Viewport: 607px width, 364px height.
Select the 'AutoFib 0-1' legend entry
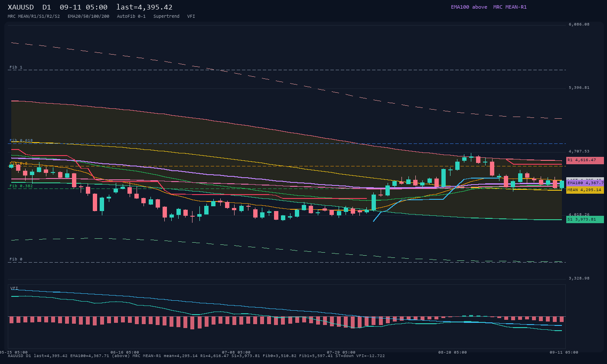click(x=131, y=16)
